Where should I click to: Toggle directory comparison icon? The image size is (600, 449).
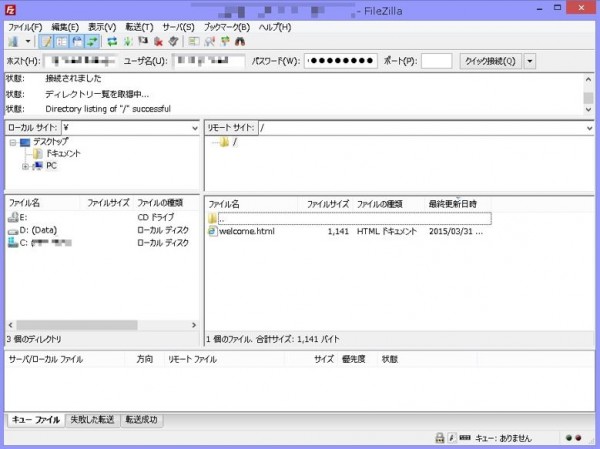click(x=210, y=41)
